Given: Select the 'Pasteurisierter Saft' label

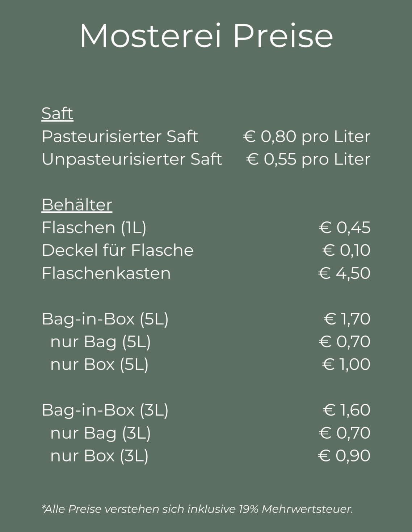Looking at the screenshot, I should pos(120,136).
